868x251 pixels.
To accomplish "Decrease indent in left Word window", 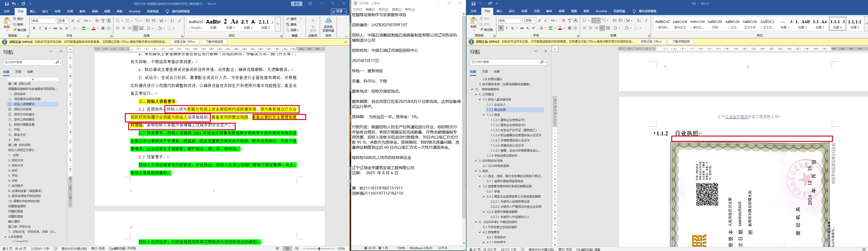I will tap(148, 21).
